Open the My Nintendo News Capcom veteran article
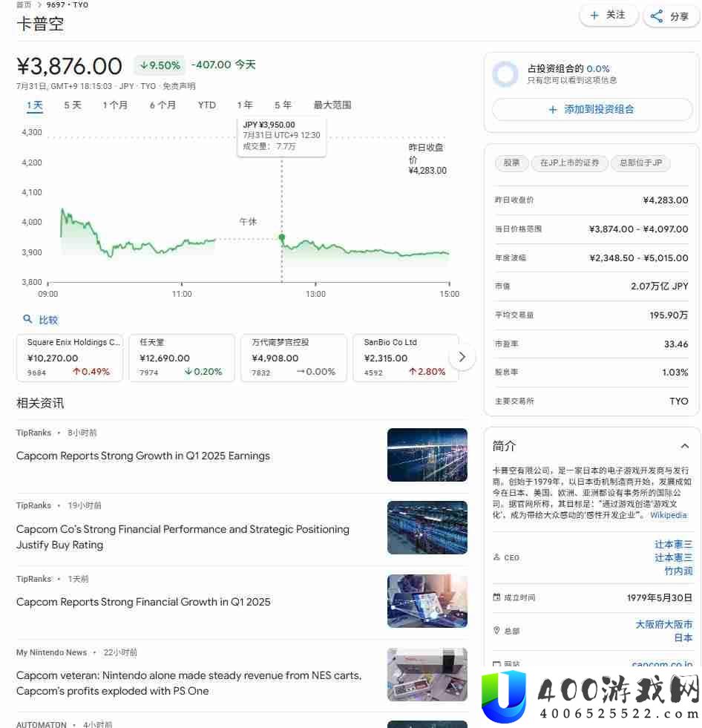This screenshot has width=702, height=728. [x=189, y=683]
